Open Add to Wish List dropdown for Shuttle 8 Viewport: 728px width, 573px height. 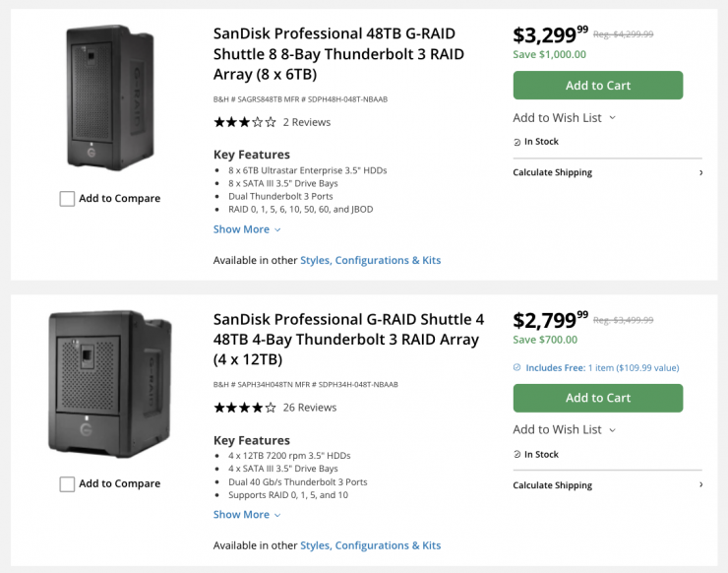coord(564,118)
